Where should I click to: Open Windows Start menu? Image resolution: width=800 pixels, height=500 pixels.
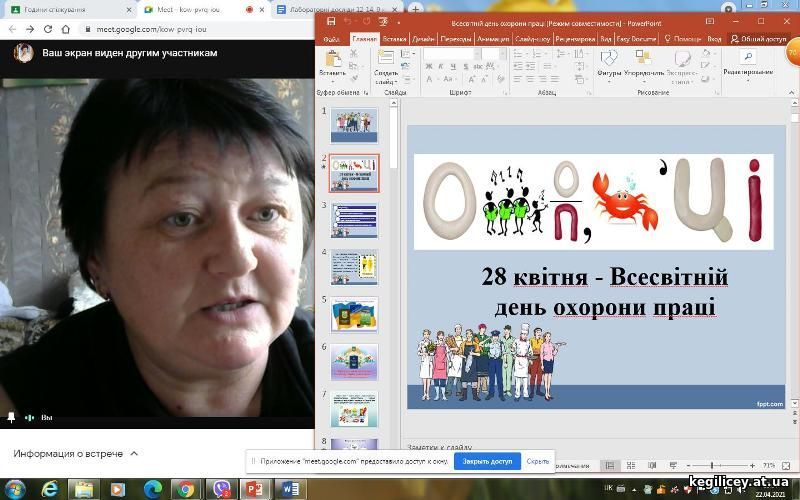(14, 489)
